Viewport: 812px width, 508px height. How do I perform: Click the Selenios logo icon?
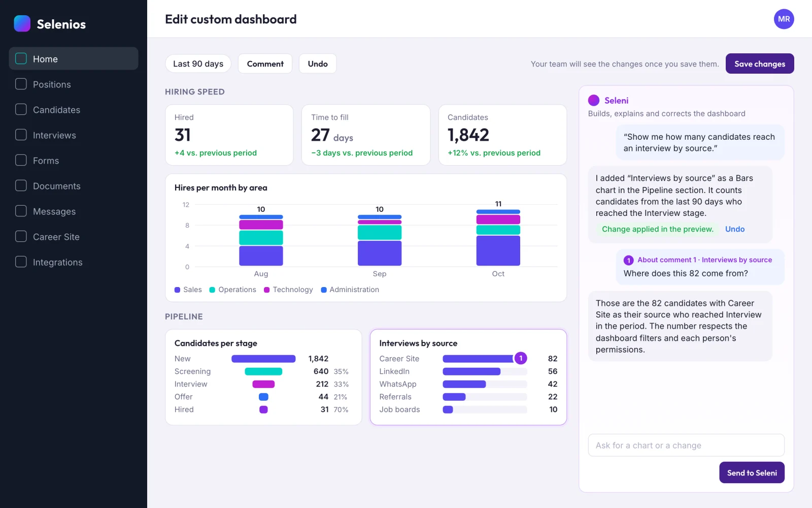(x=22, y=23)
